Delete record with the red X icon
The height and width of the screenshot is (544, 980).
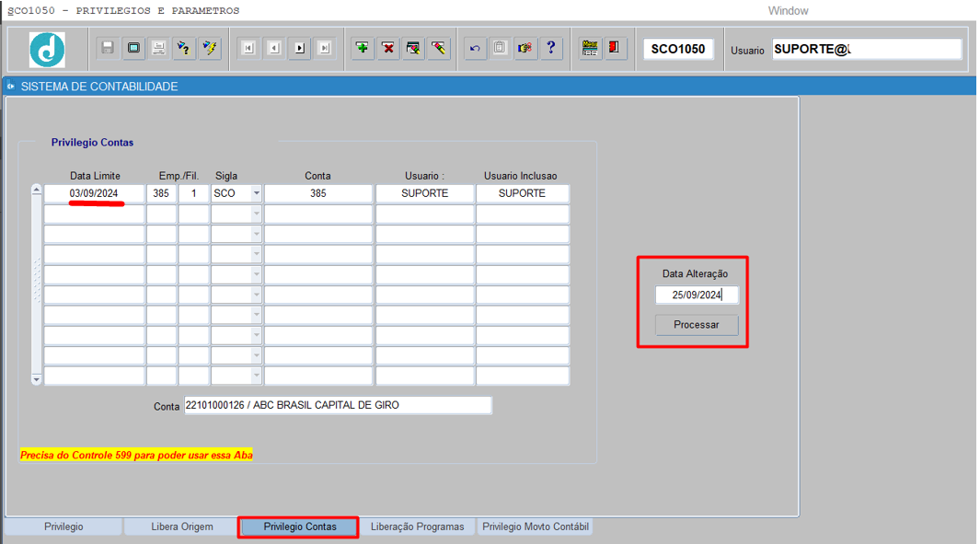click(388, 48)
